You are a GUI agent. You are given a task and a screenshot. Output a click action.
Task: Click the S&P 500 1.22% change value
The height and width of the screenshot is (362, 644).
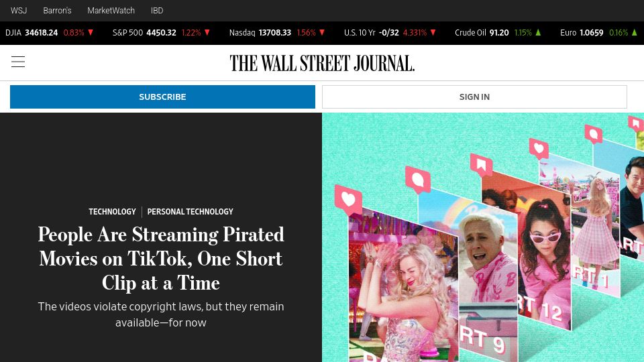pos(191,32)
